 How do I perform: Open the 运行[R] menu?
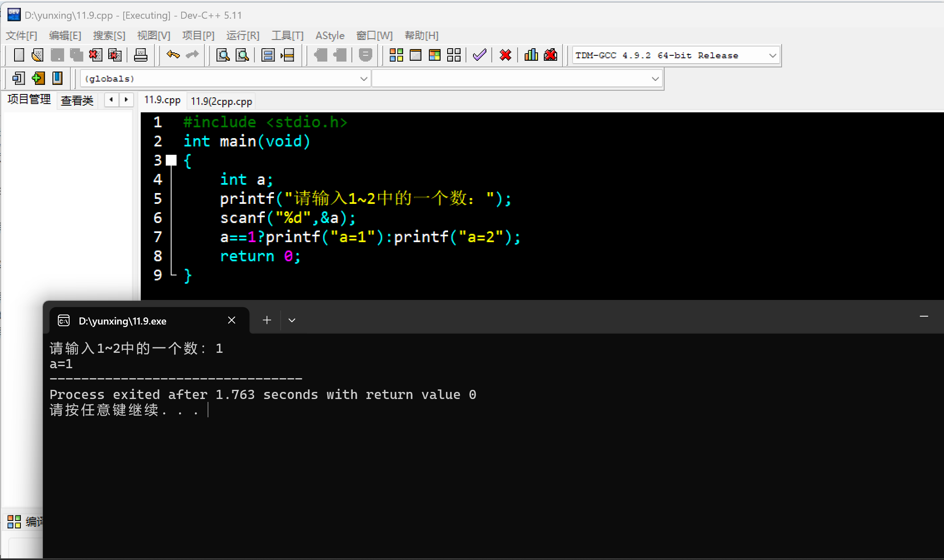click(242, 35)
